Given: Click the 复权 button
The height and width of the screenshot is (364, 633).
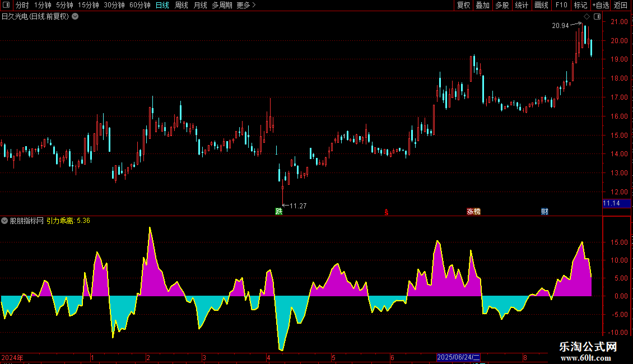Looking at the screenshot, I should point(463,5).
